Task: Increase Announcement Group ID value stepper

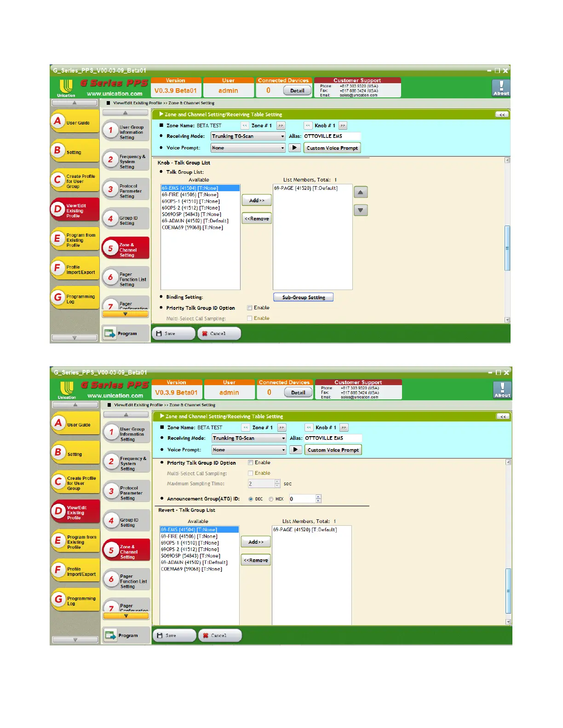Action: coord(319,497)
